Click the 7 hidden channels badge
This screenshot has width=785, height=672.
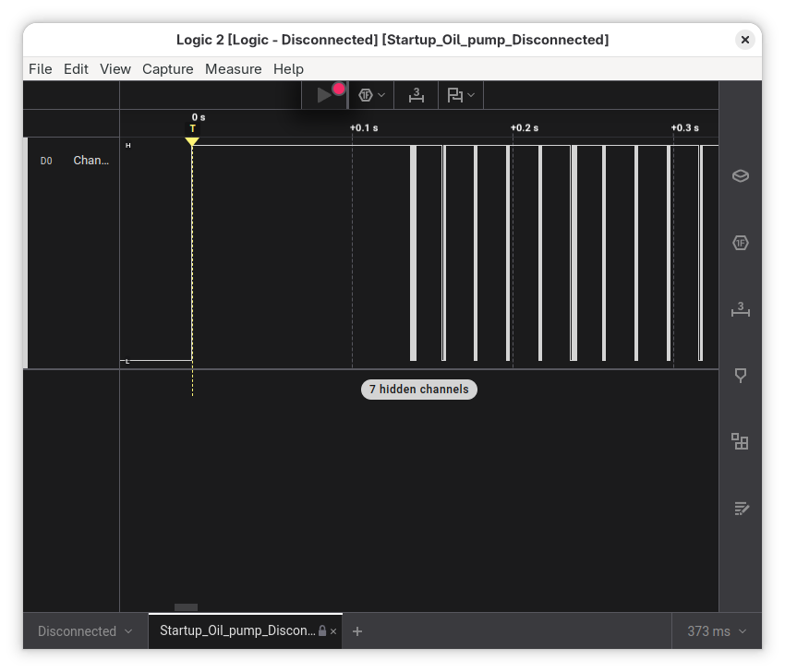click(x=418, y=390)
